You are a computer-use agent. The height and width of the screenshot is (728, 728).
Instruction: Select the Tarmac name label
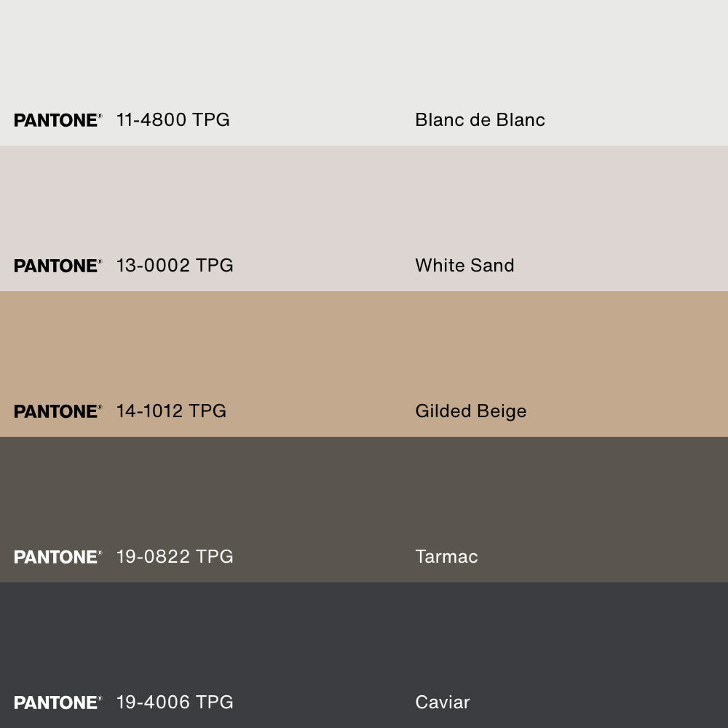[446, 557]
